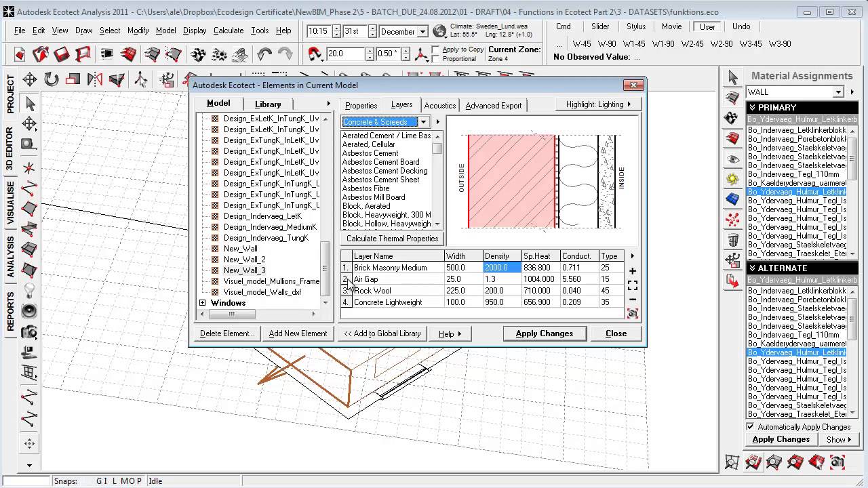Click the red magnet snap icon
Image resolution: width=868 pixels, height=488 pixels.
coord(315,54)
